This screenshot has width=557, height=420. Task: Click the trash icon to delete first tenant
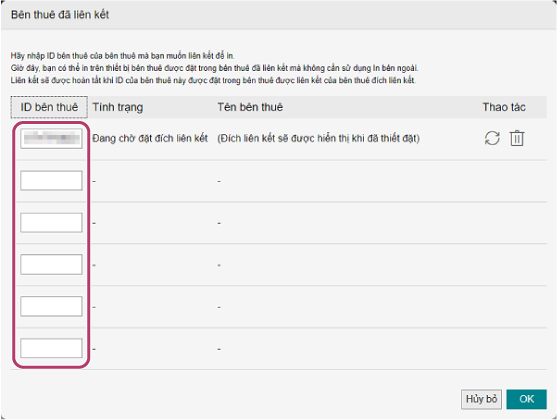pyautogui.click(x=517, y=138)
